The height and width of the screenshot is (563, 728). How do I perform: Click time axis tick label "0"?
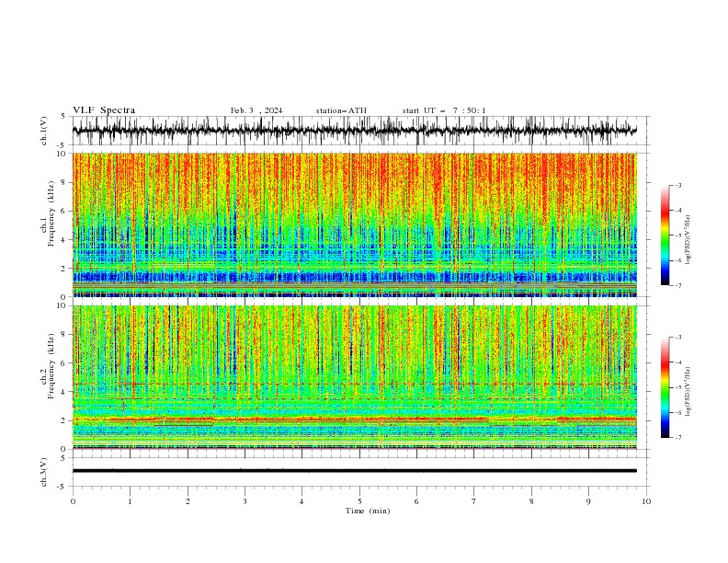pos(73,501)
